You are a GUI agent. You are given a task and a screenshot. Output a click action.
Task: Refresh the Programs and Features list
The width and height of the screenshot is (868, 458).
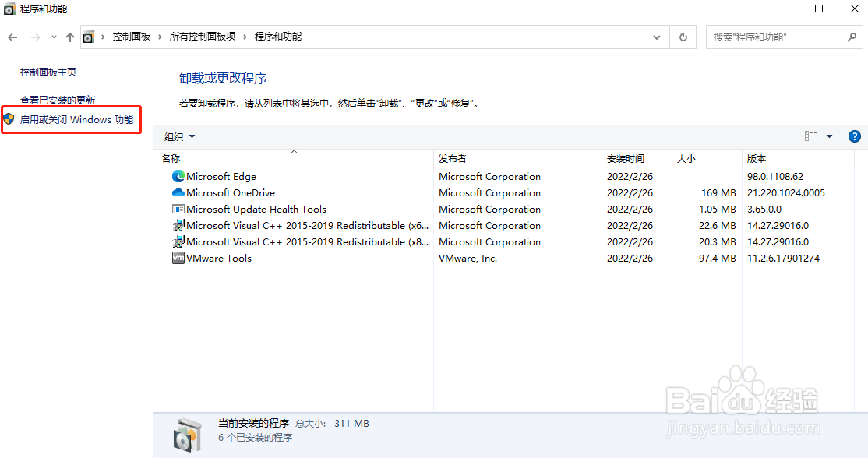click(683, 37)
